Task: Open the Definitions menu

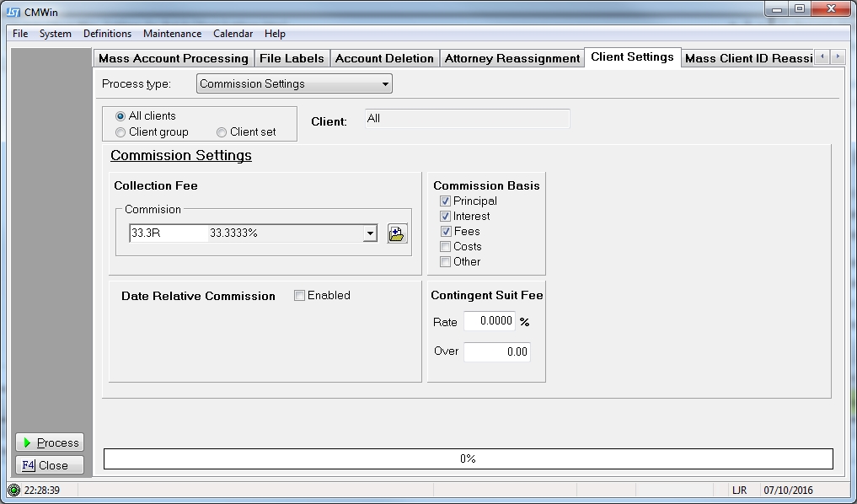Action: tap(107, 34)
